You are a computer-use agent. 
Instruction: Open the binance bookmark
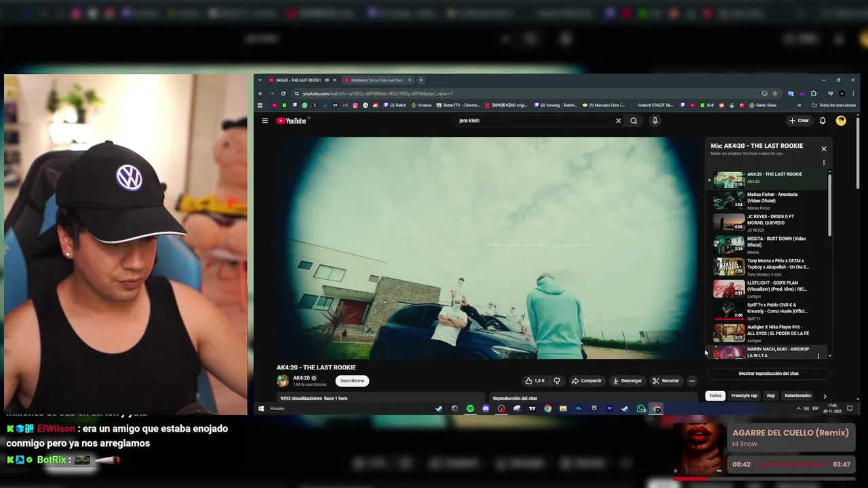[x=421, y=105]
